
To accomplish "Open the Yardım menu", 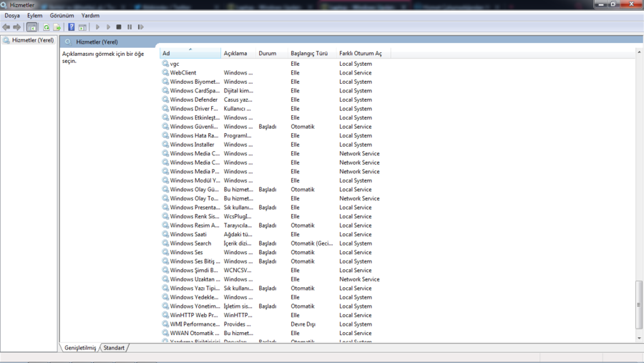I will click(90, 16).
